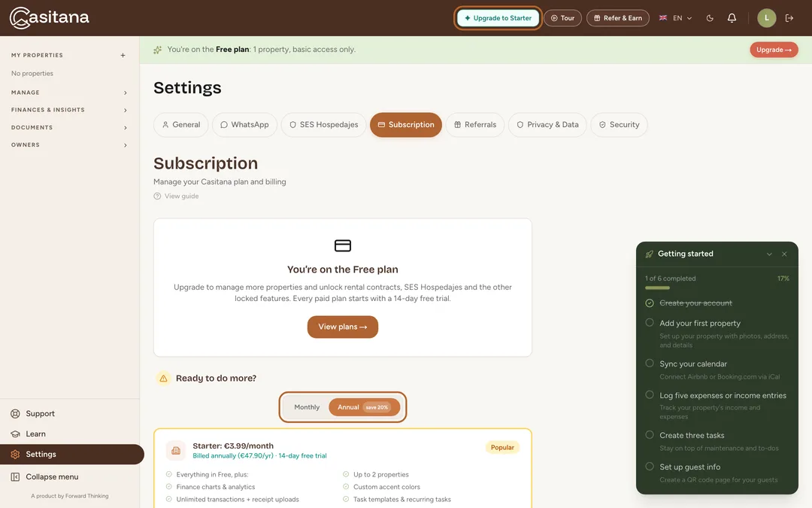Viewport: 812px width, 508px height.
Task: Expand the Finances & Insights section
Action: (69, 110)
